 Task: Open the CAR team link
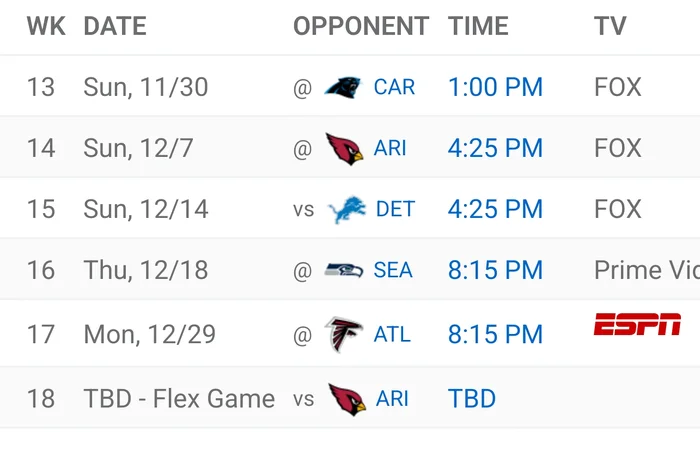(x=394, y=87)
